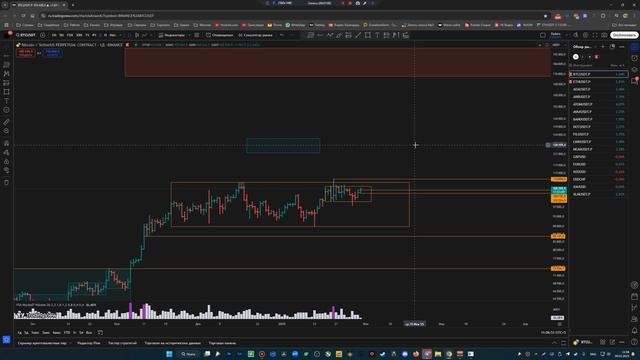Select the 4ч timeframe

pos(94,35)
